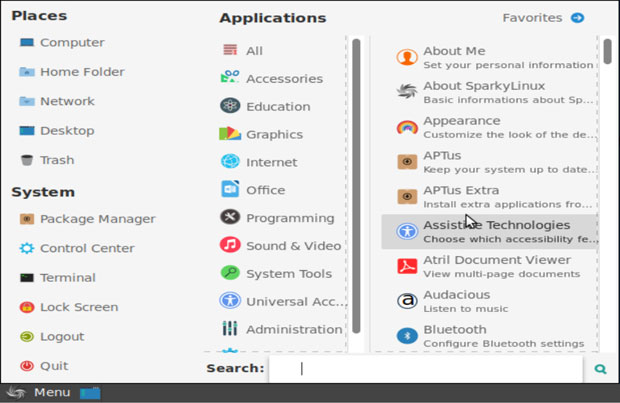Select the Internet globe icon
Image resolution: width=620 pixels, height=403 pixels.
(230, 161)
